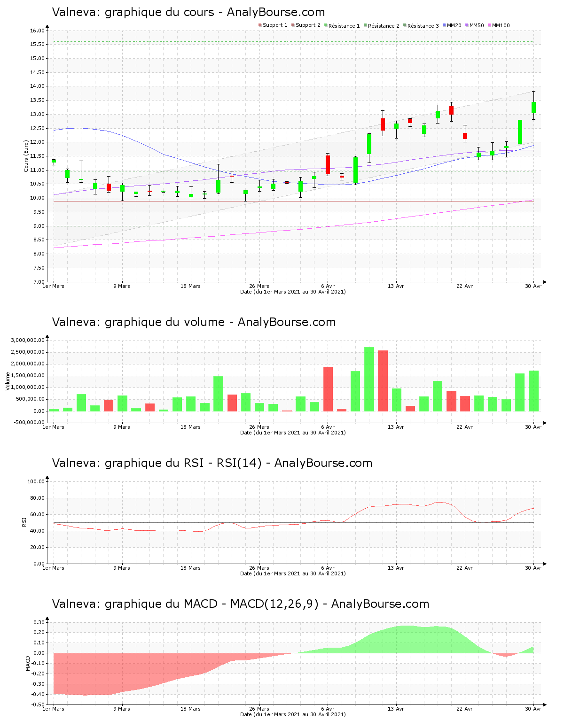Click the date range caption under MACD chart
Viewport: 564px width, 728px height.
(x=293, y=714)
